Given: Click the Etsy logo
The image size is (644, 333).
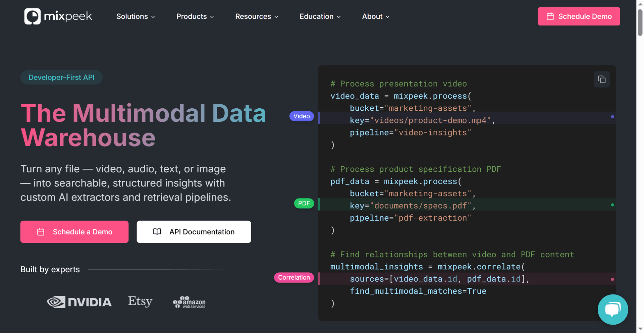Looking at the screenshot, I should [x=140, y=301].
